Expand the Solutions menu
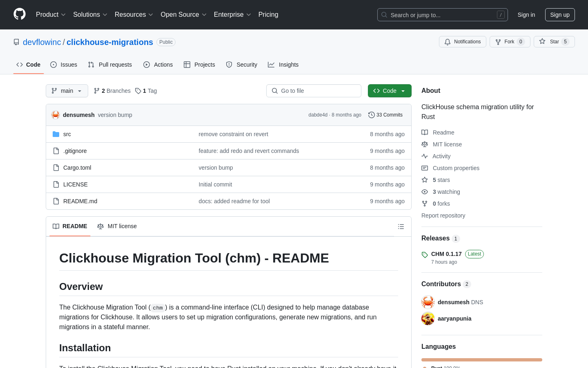This screenshot has height=368, width=588. click(x=90, y=15)
